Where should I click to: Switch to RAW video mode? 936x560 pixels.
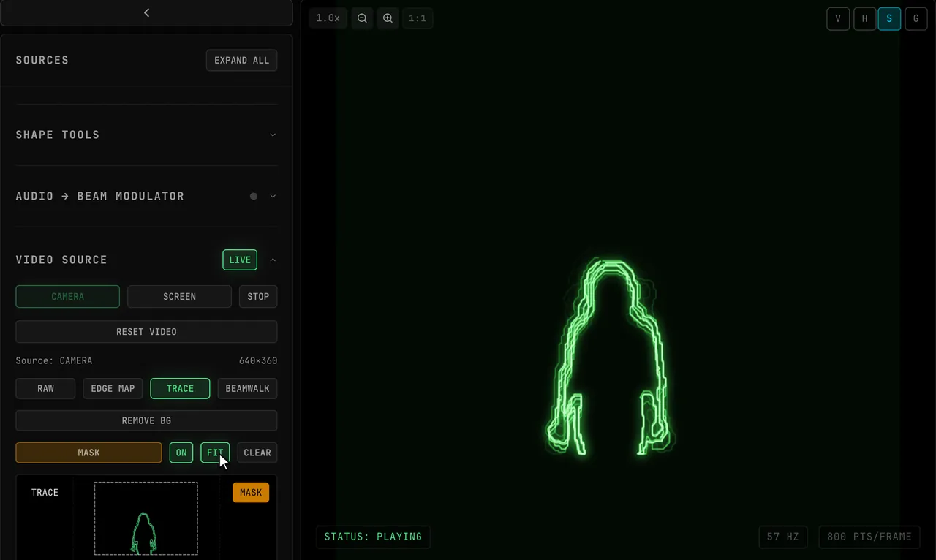pyautogui.click(x=45, y=388)
